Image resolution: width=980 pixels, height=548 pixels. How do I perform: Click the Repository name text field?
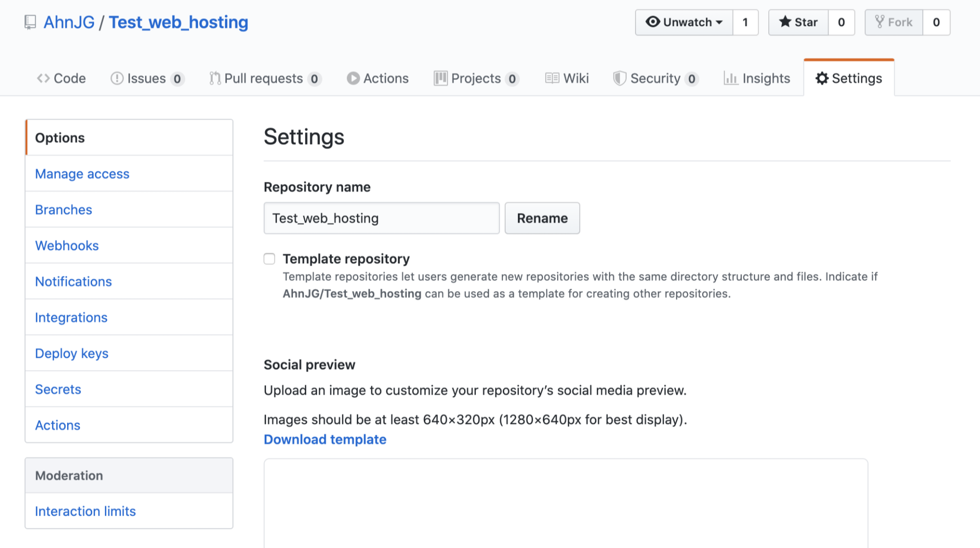[381, 218]
